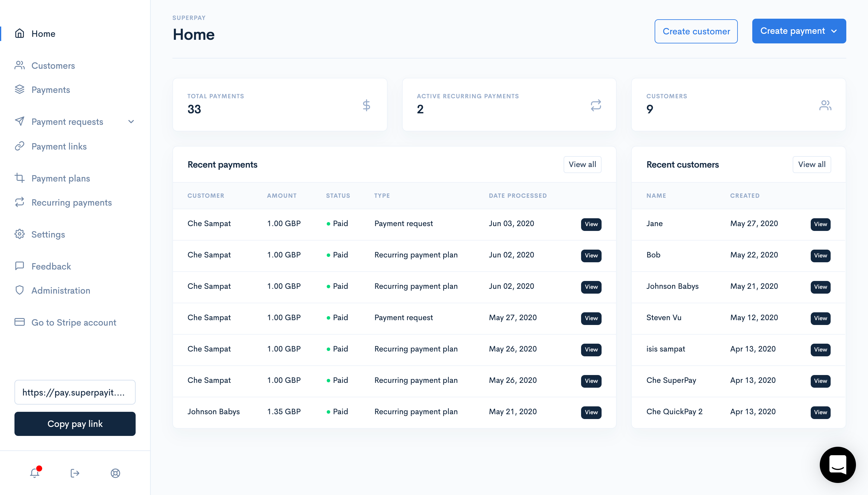Click the Recurring payments sidebar icon

click(20, 202)
